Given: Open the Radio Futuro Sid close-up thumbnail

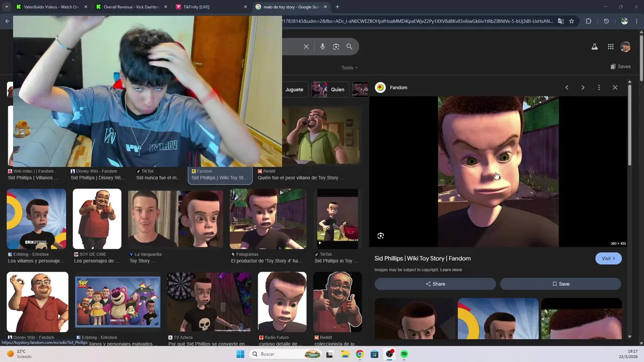Looking at the screenshot, I should [282, 302].
